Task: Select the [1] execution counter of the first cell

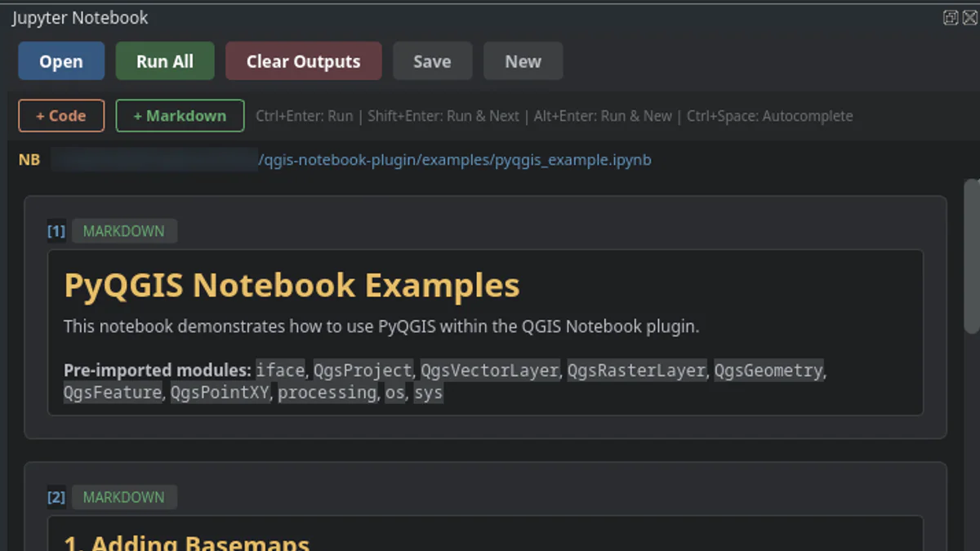Action: pyautogui.click(x=56, y=231)
